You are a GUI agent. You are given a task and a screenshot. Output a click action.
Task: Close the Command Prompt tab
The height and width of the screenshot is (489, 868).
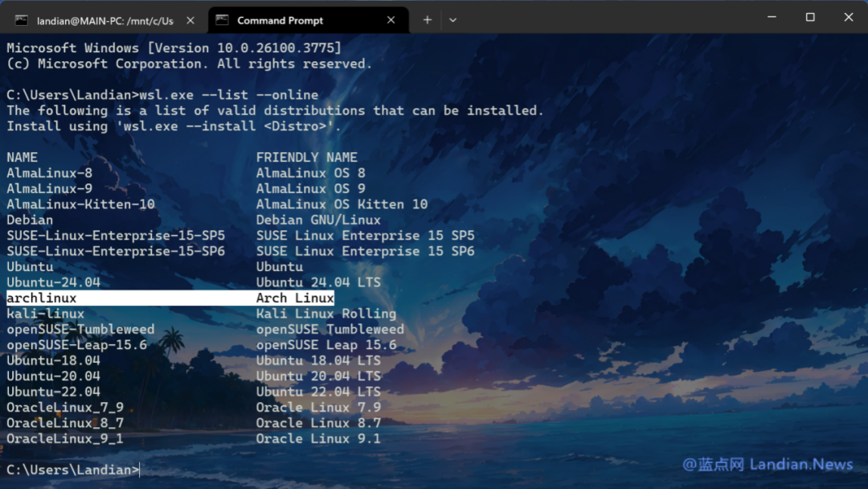tap(391, 20)
